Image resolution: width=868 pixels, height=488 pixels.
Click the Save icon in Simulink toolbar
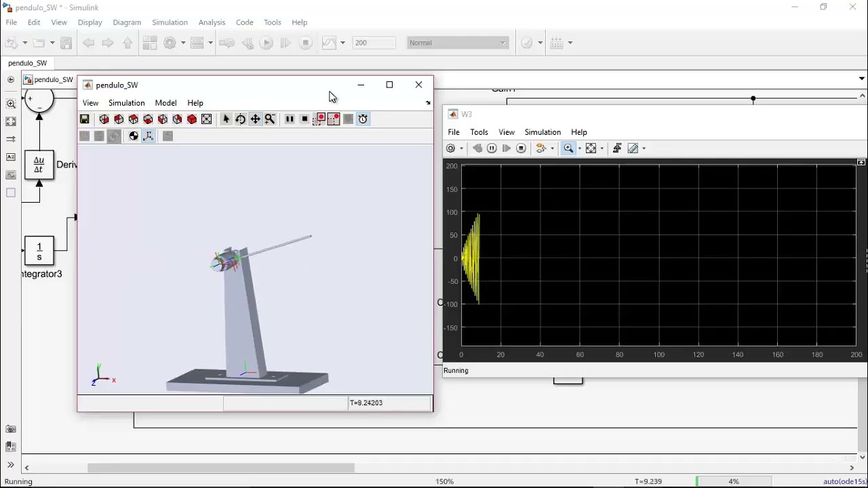click(x=66, y=43)
